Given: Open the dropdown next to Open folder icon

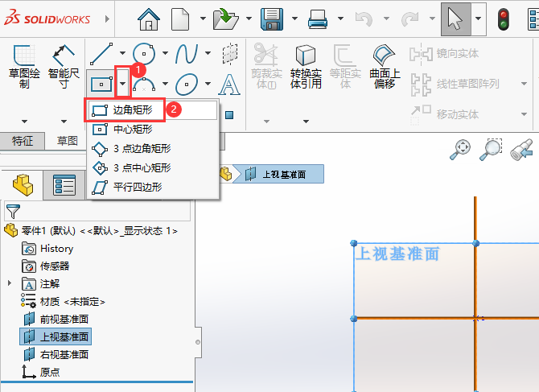Looking at the screenshot, I should point(249,19).
